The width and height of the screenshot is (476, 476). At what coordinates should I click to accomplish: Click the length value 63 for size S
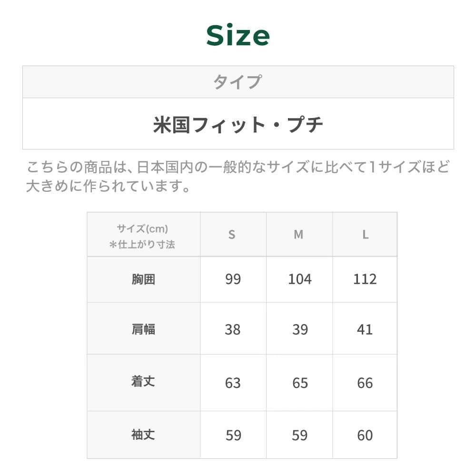click(x=233, y=383)
